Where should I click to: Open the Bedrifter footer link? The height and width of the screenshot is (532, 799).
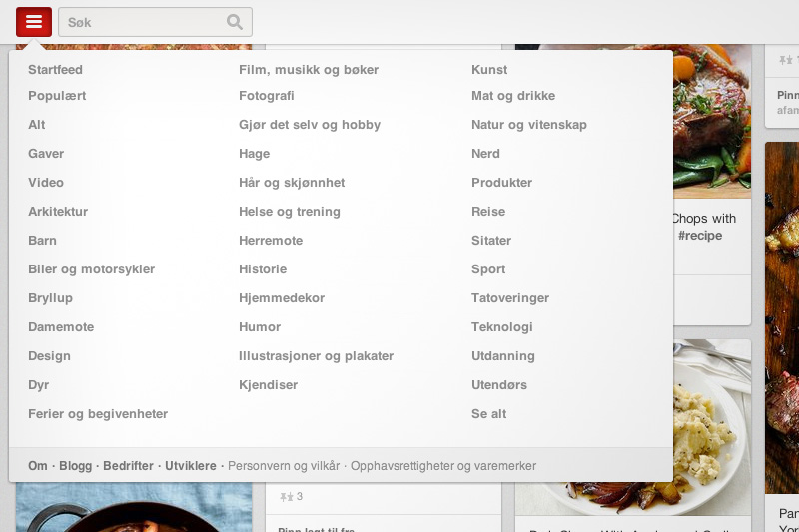[x=129, y=466]
